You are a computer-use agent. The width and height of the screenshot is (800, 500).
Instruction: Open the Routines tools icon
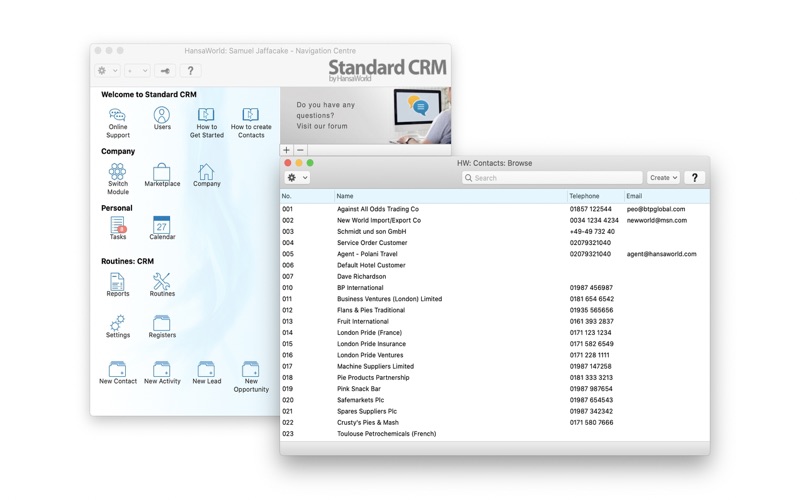click(x=162, y=284)
